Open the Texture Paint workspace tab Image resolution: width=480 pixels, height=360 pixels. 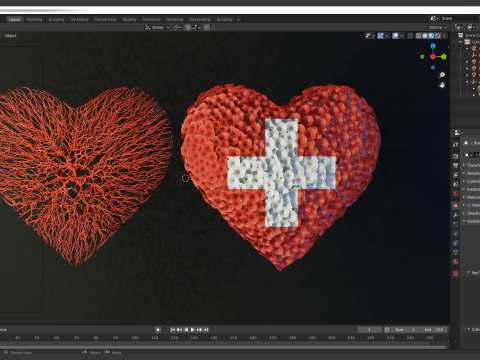(x=105, y=19)
